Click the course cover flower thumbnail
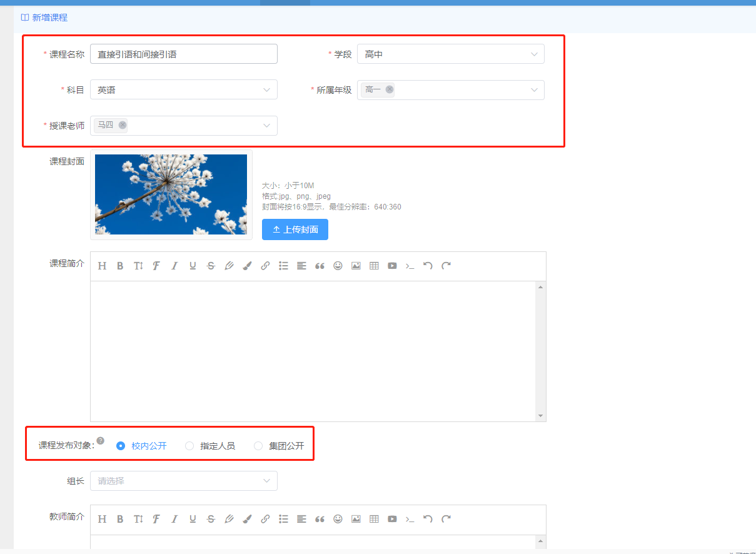 171,194
